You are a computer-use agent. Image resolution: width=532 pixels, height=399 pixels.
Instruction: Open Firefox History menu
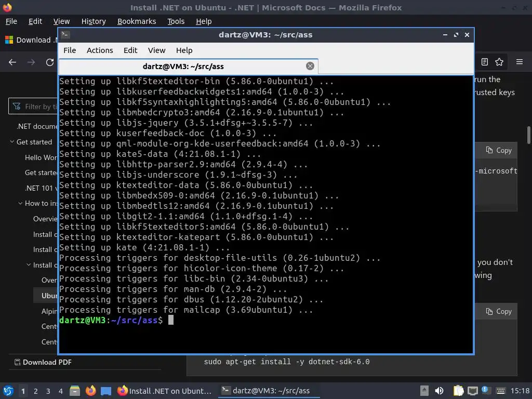pyautogui.click(x=94, y=21)
